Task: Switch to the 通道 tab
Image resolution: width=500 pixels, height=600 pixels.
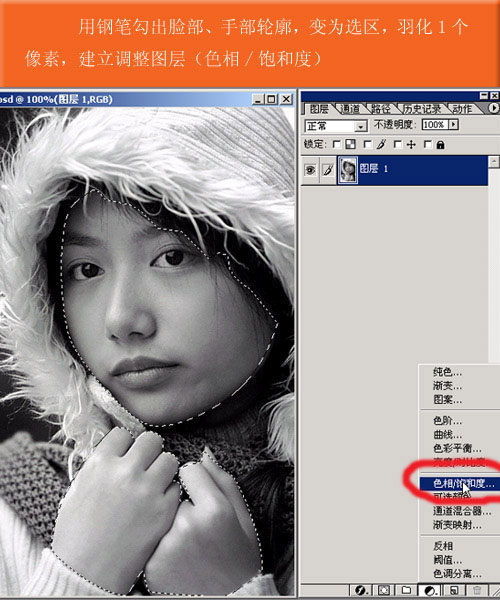Action: (x=350, y=109)
